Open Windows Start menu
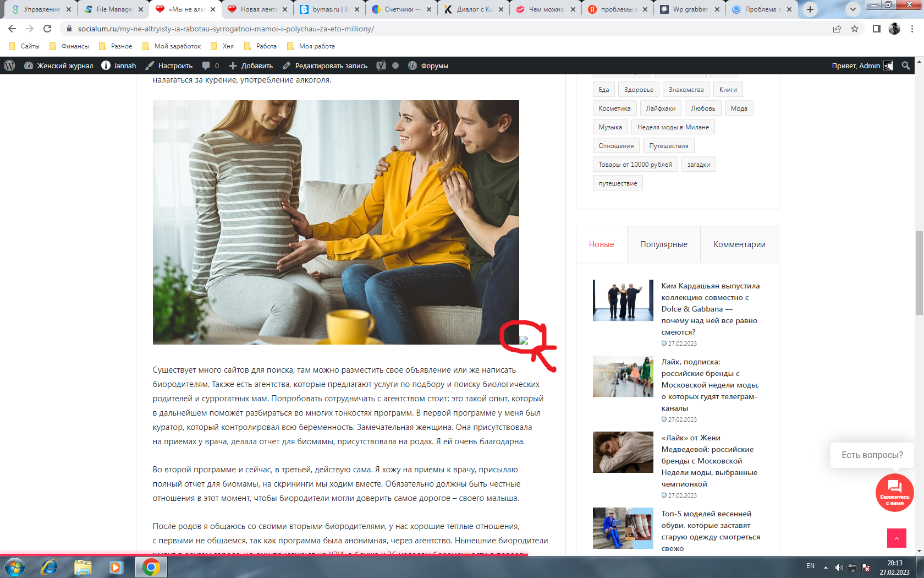Screen dimensions: 924x578 [x=15, y=567]
